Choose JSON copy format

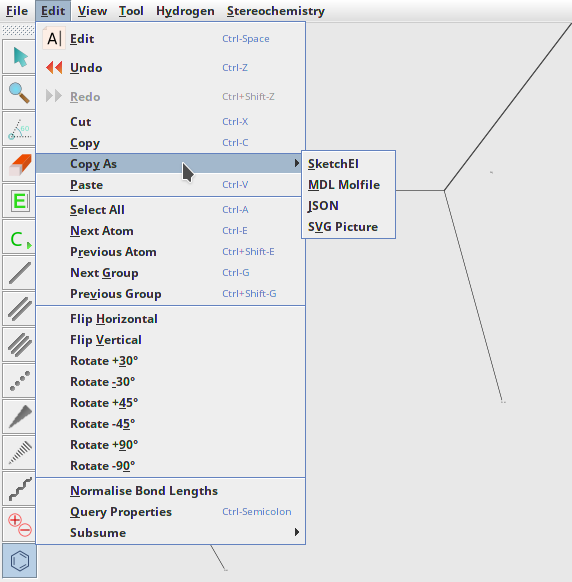349,206
